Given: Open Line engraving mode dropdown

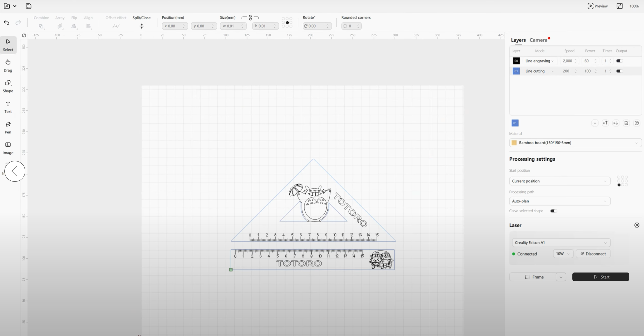Looking at the screenshot, I should [x=540, y=61].
